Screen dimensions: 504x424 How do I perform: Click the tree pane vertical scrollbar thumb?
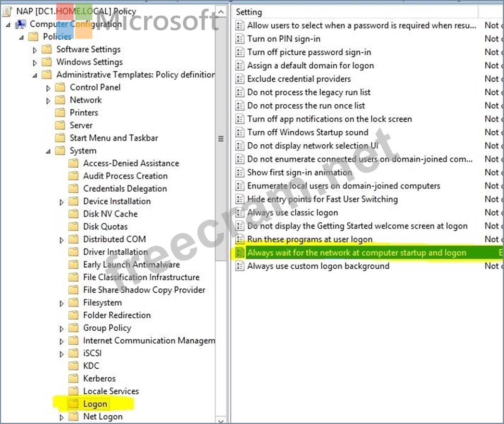pyautogui.click(x=221, y=139)
